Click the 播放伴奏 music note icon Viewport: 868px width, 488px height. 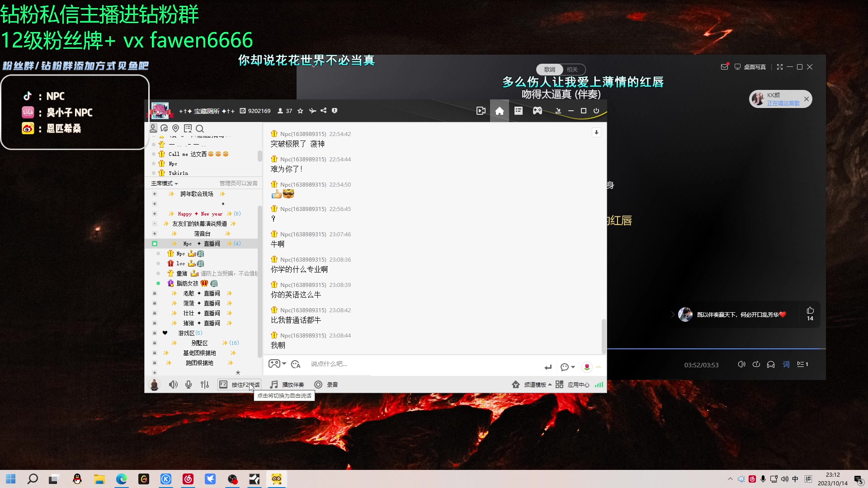point(273,385)
